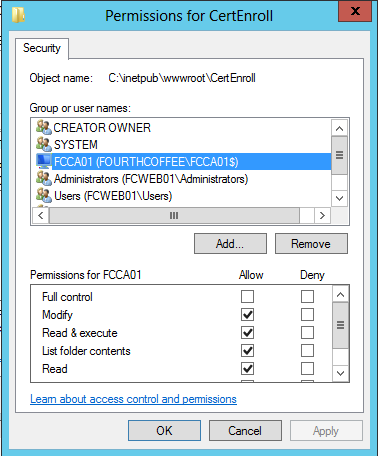Click the CREATOR OWNER group icon
Viewport: 378px width, 456px height.
coord(44,127)
